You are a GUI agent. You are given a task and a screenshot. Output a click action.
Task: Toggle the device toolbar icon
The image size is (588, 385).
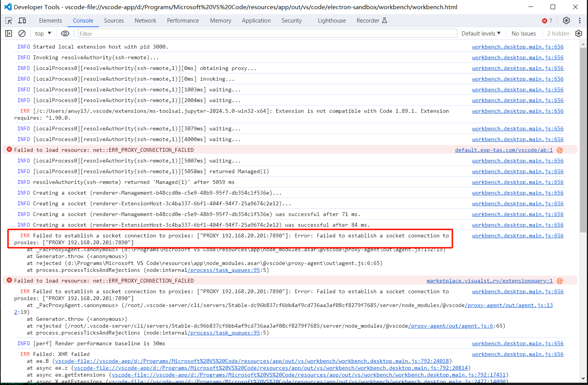22,21
